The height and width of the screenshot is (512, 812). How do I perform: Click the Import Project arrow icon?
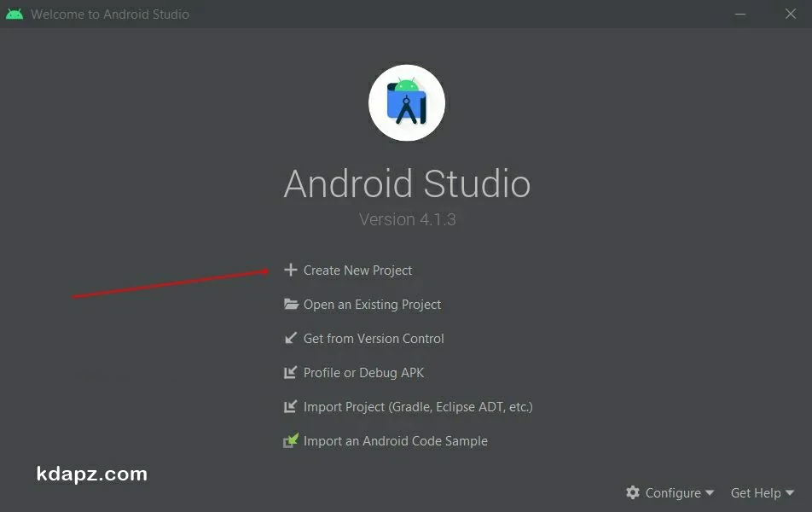pos(290,407)
